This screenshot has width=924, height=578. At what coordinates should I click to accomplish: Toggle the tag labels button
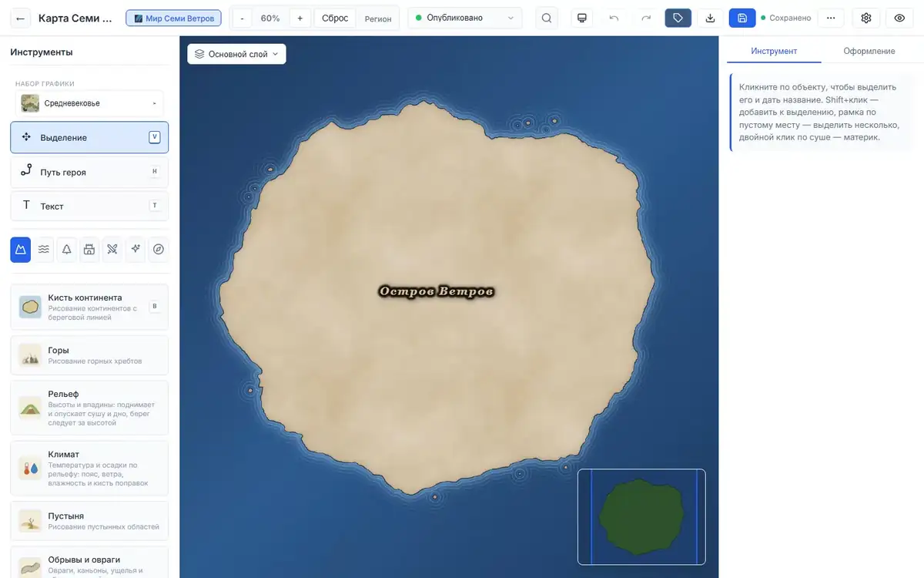click(x=678, y=18)
